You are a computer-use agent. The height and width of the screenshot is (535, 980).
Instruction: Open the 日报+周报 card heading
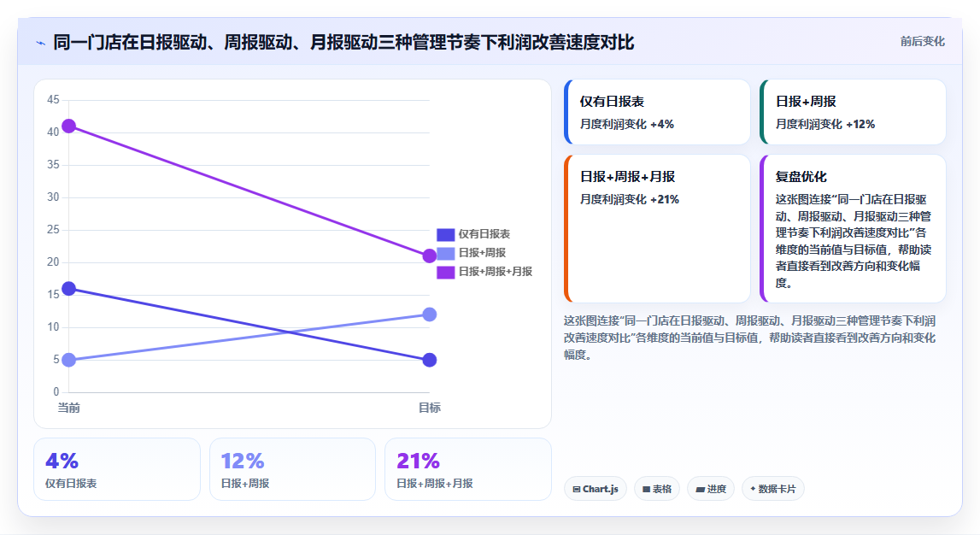coord(806,101)
